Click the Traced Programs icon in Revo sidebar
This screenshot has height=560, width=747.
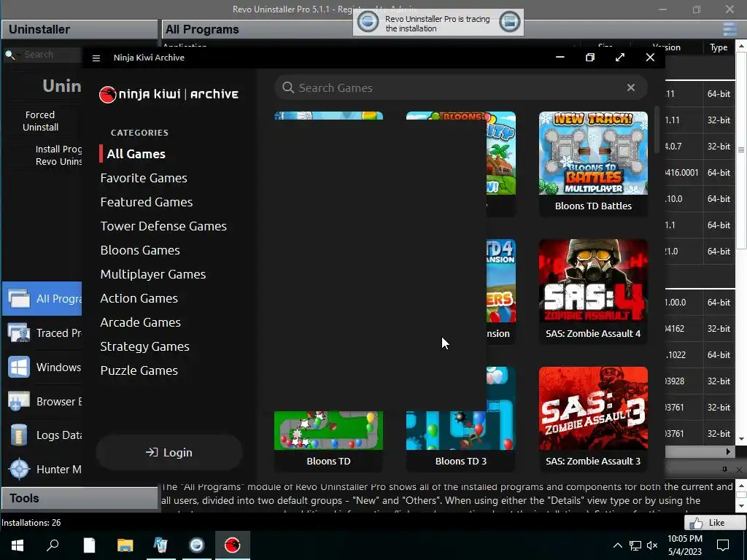click(x=19, y=332)
